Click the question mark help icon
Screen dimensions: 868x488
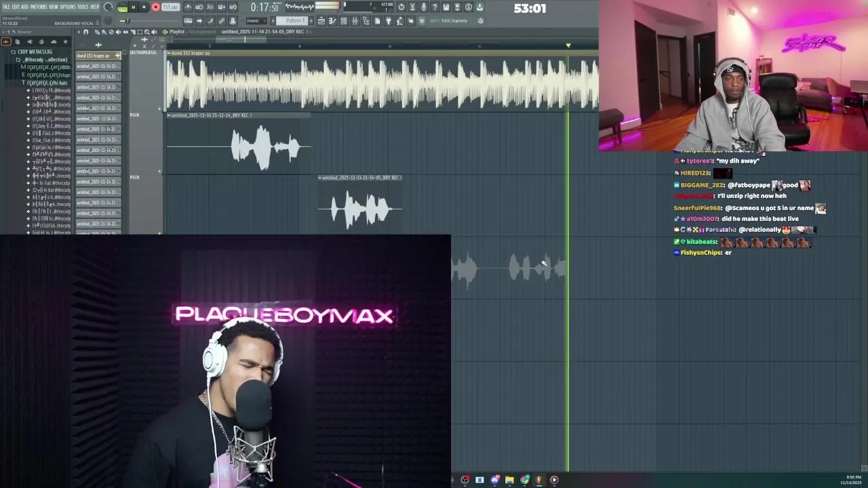tap(435, 7)
